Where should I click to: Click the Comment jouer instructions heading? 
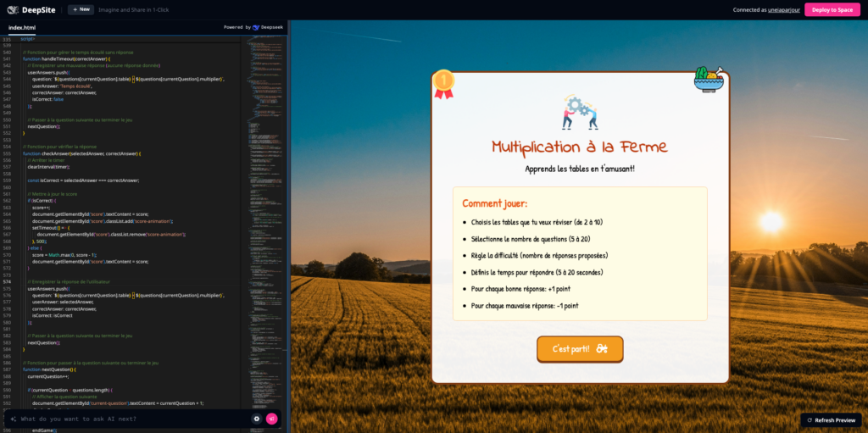point(494,203)
